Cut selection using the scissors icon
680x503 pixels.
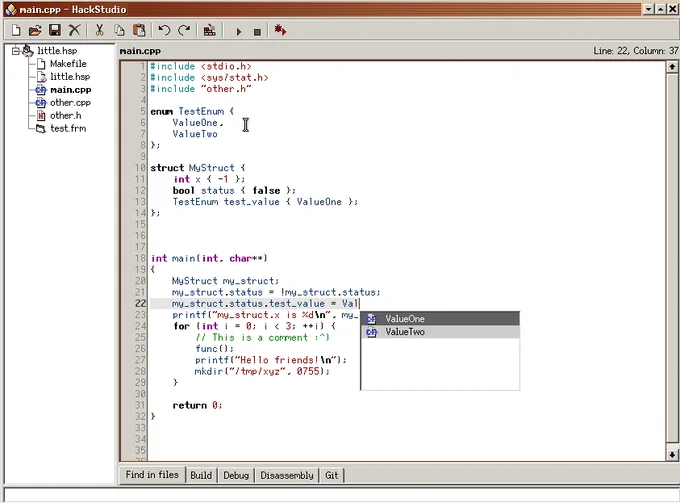pos(99,30)
